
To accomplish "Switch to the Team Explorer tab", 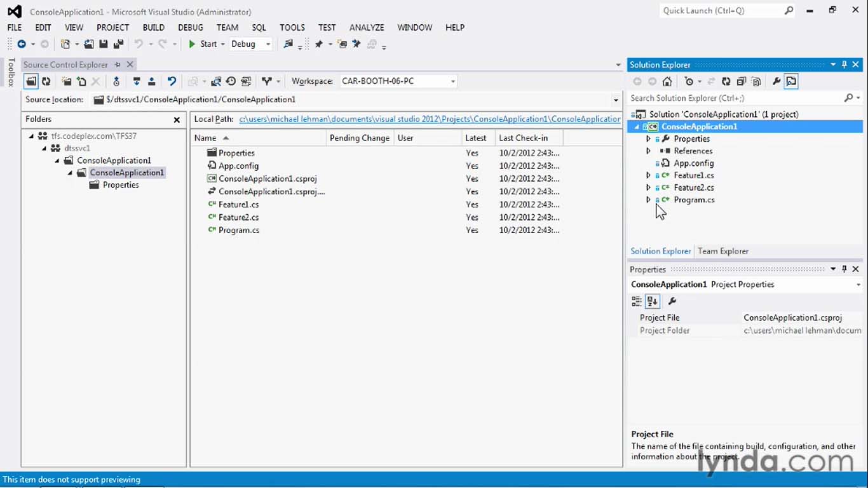I will [723, 251].
